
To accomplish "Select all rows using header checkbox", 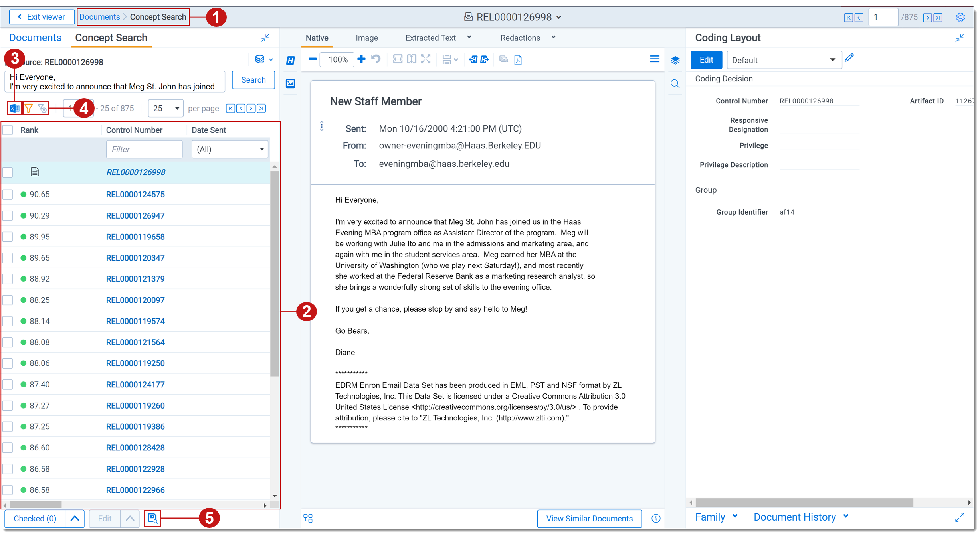I will (8, 130).
